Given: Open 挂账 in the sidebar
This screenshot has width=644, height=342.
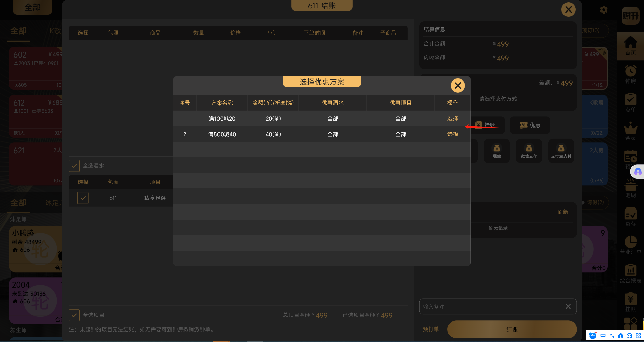Looking at the screenshot, I should tap(630, 302).
